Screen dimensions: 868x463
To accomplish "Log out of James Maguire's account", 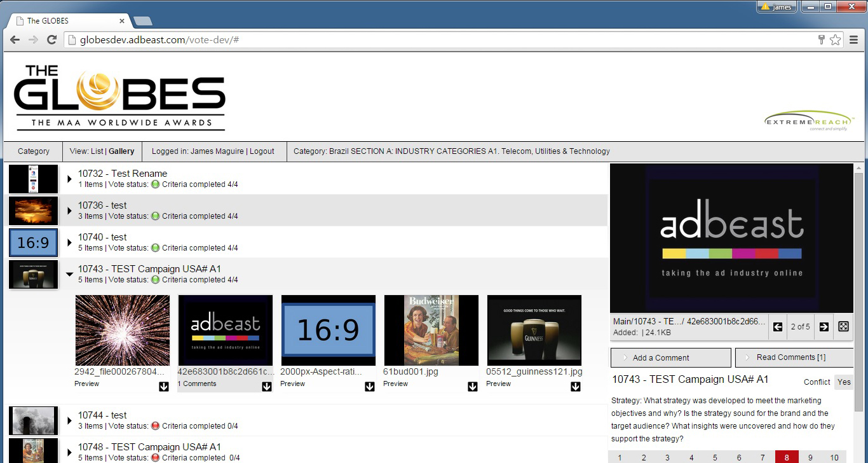I will tap(262, 151).
